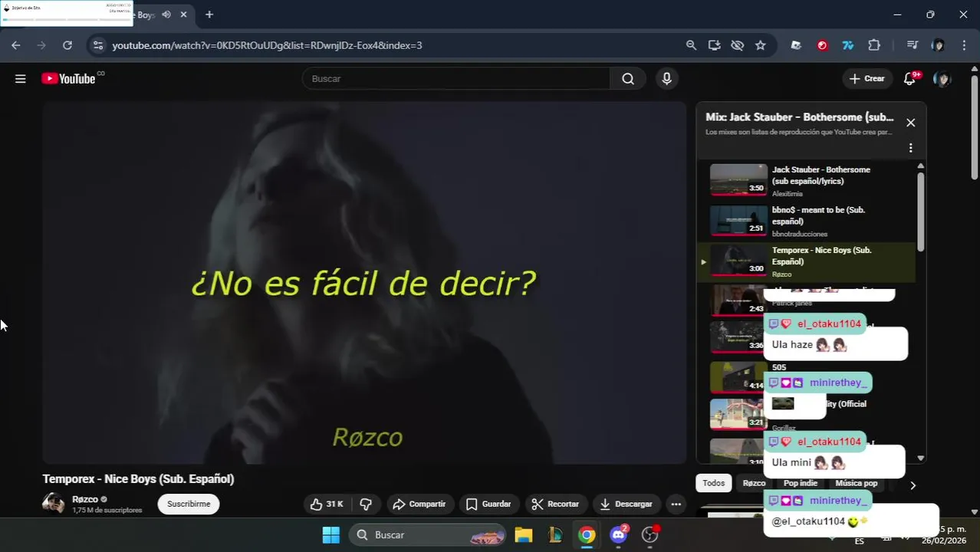The width and height of the screenshot is (980, 552).
Task: Open the 2:51 meant to be thumbnail
Action: [x=738, y=220]
